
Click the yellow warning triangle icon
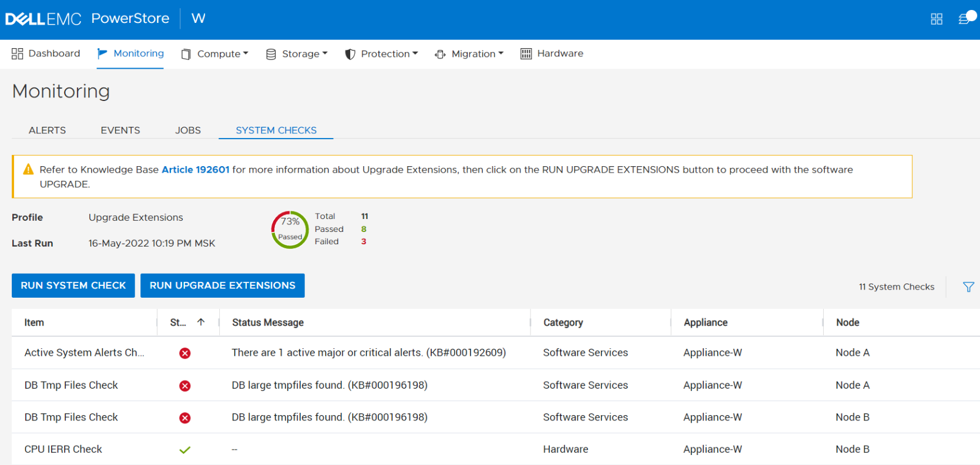tap(28, 170)
